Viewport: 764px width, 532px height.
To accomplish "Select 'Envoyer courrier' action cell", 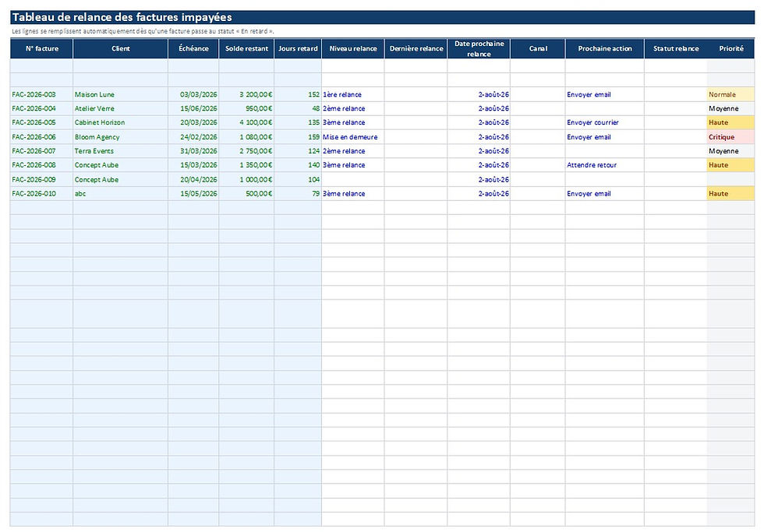I will 605,122.
